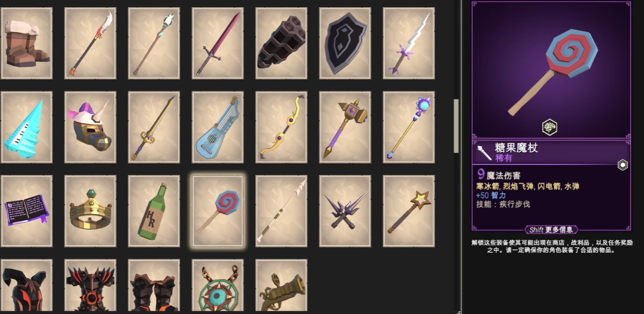This screenshot has height=314, width=644.
Task: Select the blue lute instrument card
Action: coord(218,127)
